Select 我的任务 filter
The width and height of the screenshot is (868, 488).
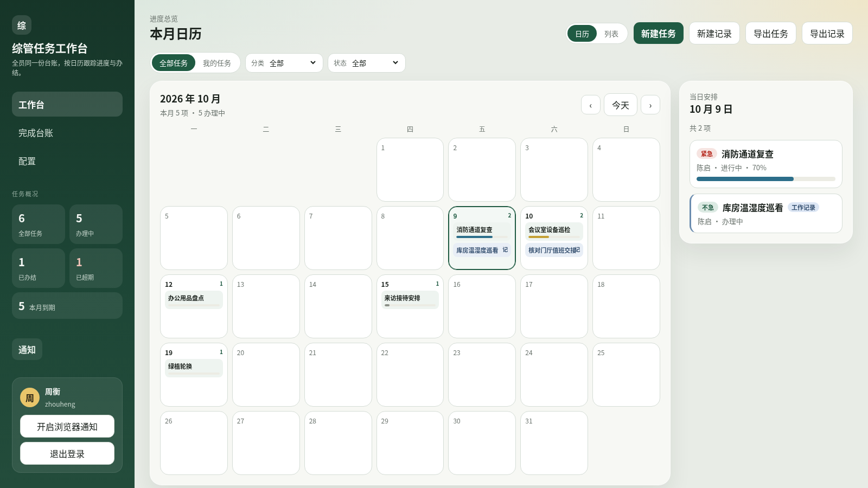pos(217,63)
